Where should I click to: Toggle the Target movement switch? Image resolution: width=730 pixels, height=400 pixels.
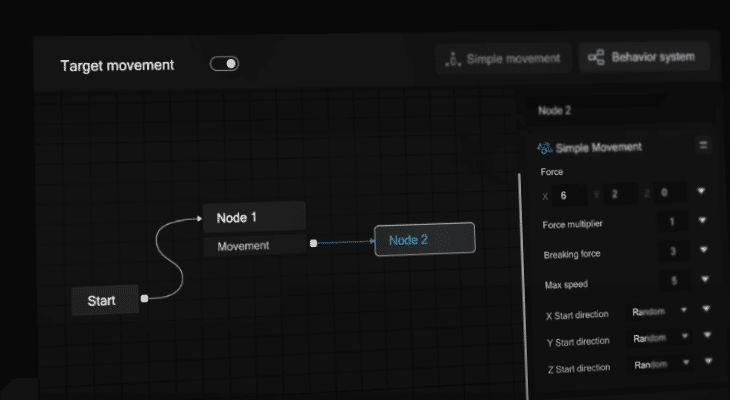click(x=224, y=64)
